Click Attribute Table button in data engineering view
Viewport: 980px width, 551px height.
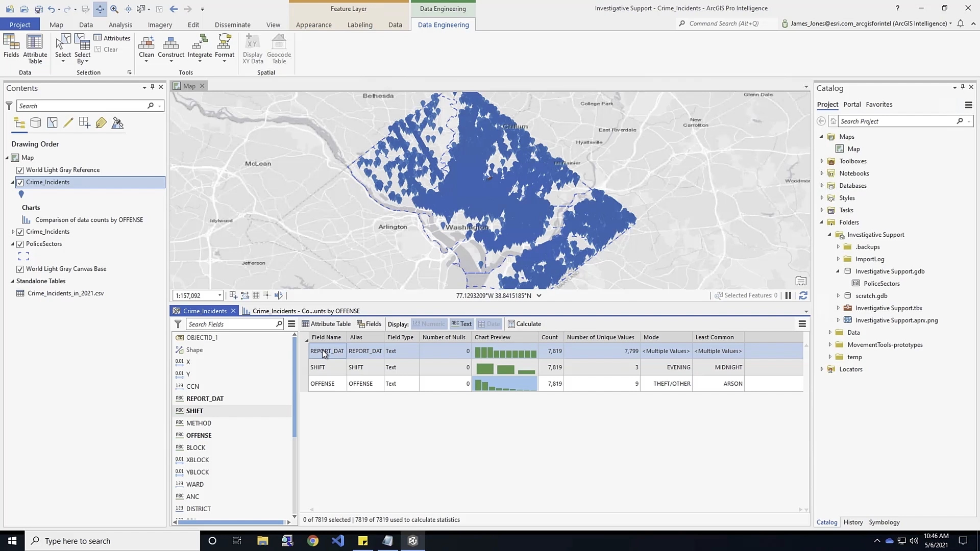(326, 324)
